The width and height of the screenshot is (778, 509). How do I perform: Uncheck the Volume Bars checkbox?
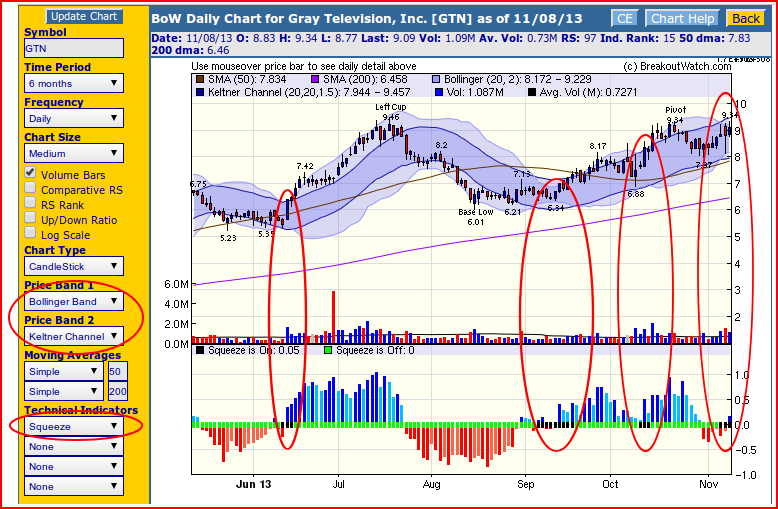pyautogui.click(x=30, y=173)
